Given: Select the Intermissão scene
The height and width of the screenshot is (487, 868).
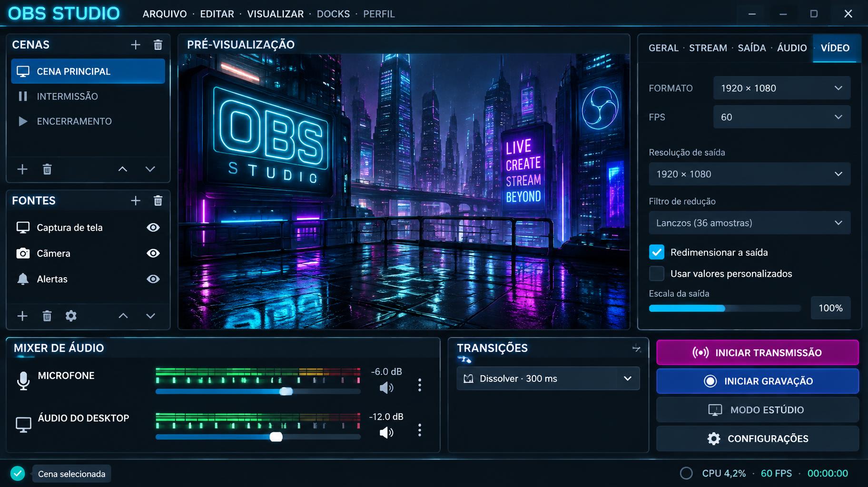Looking at the screenshot, I should pos(88,97).
